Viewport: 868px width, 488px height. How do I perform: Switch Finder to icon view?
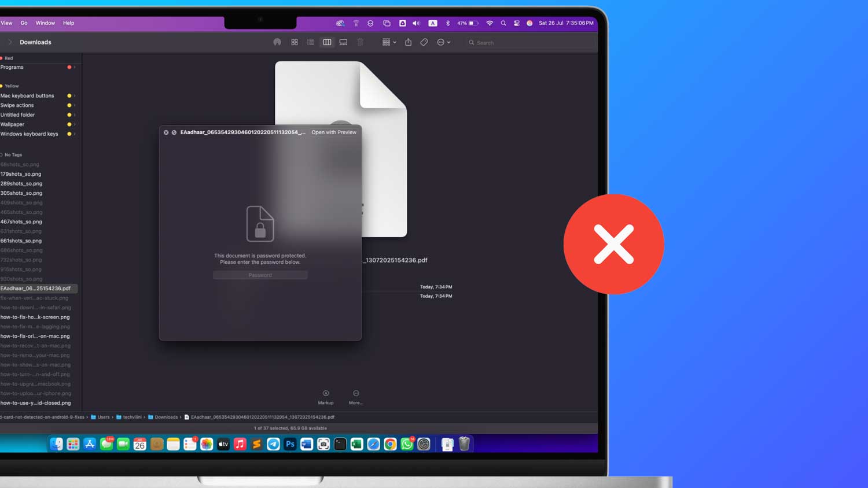294,42
